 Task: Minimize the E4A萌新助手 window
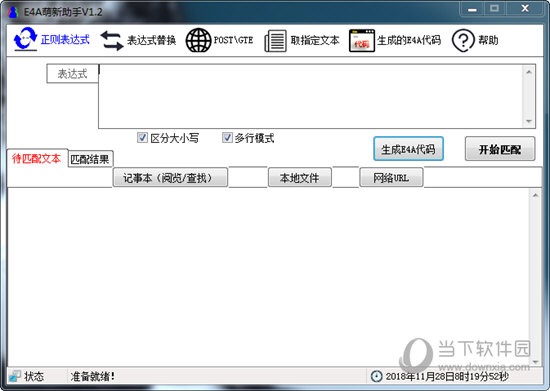[x=472, y=9]
